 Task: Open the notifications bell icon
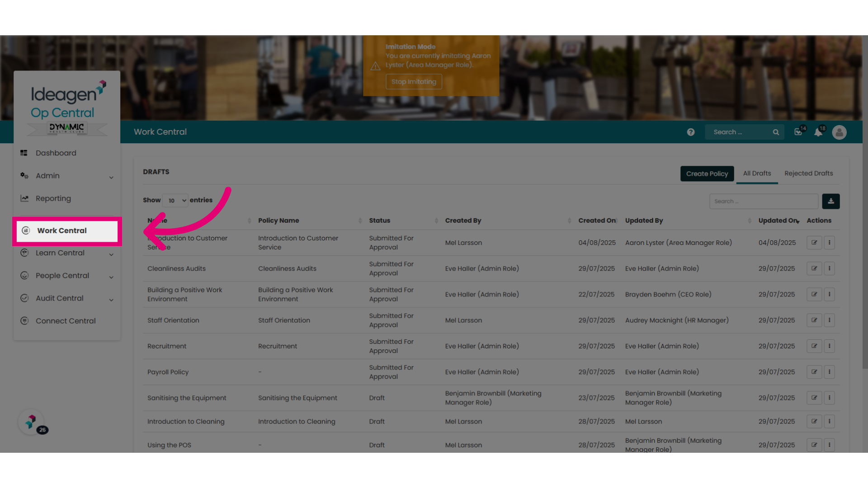818,131
